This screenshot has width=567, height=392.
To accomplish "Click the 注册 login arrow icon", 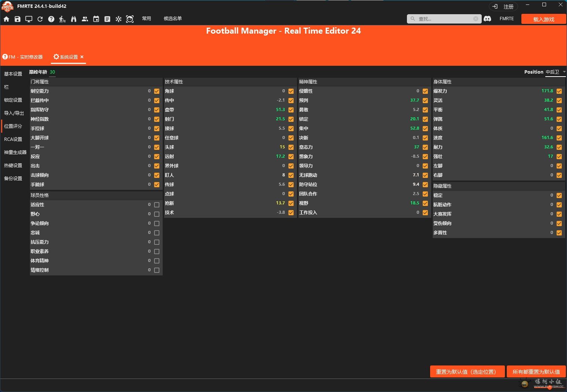I will point(495,6).
